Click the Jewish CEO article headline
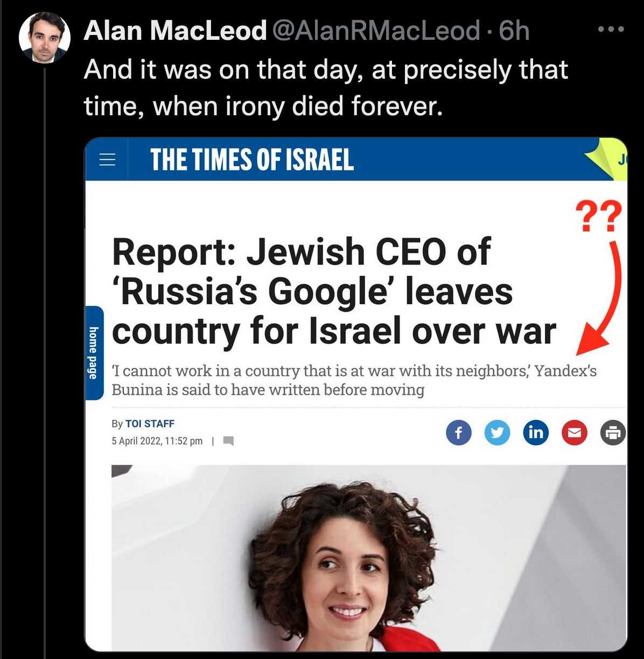 click(x=334, y=291)
